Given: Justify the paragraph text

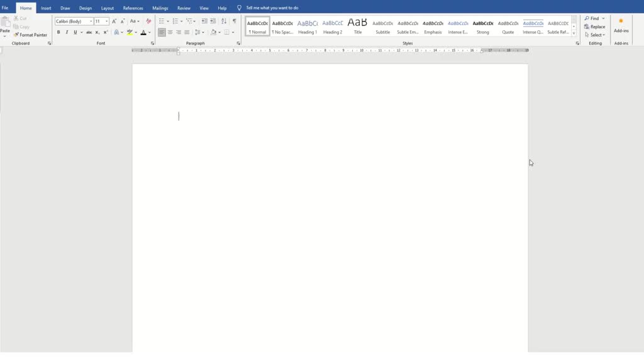Looking at the screenshot, I should (x=187, y=32).
